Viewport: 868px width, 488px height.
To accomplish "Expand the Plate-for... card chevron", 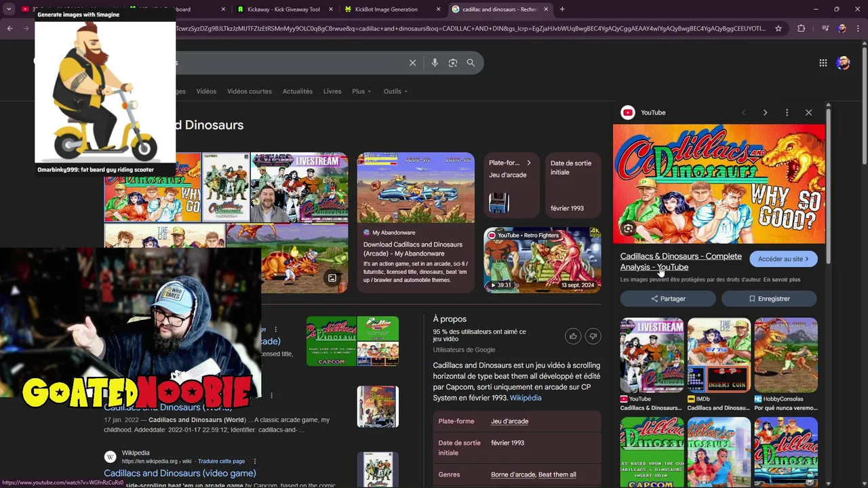I will (x=529, y=163).
